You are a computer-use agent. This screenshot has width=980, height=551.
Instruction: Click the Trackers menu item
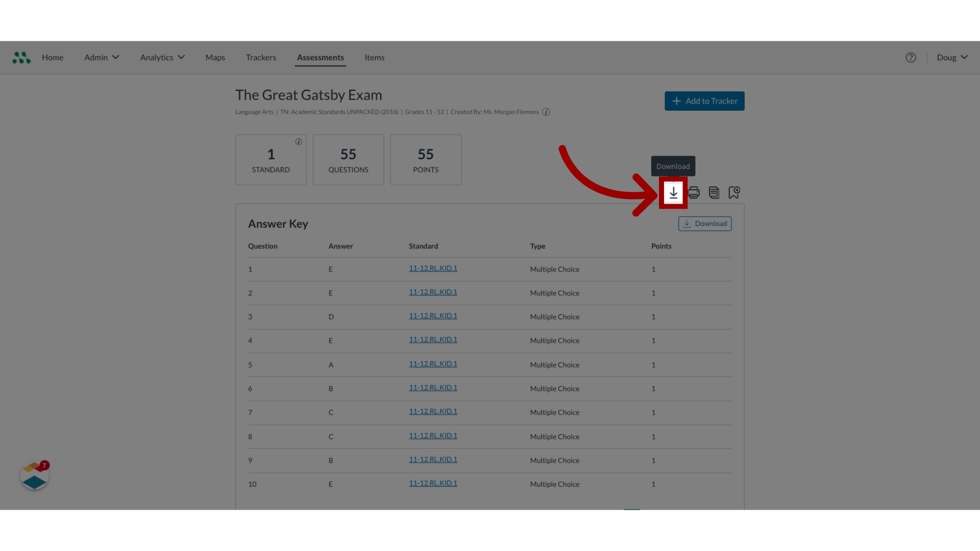tap(260, 57)
